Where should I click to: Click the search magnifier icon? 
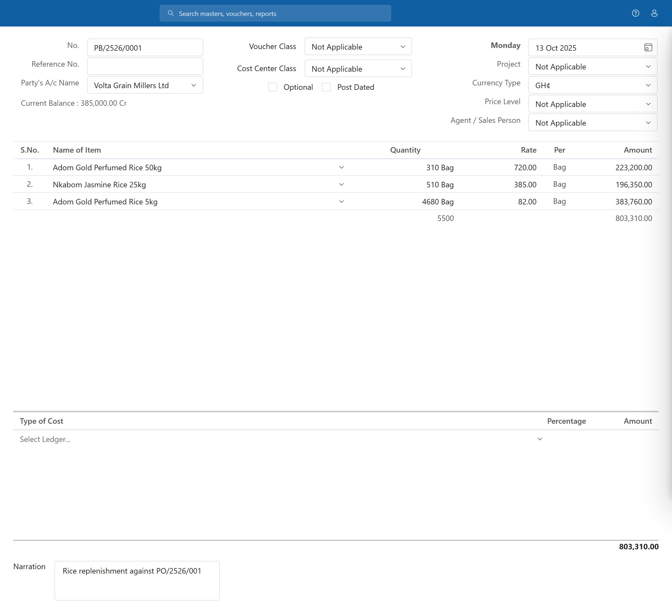[x=171, y=13]
